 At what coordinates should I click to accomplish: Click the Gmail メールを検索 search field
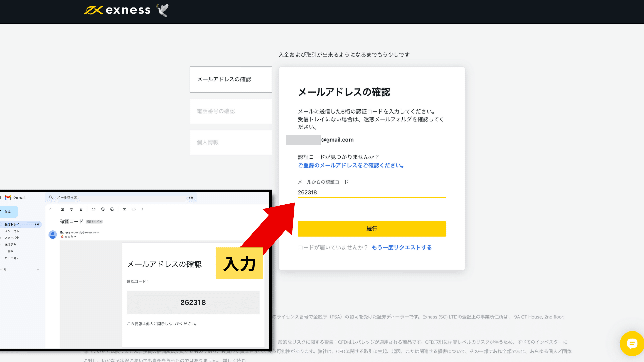click(121, 198)
